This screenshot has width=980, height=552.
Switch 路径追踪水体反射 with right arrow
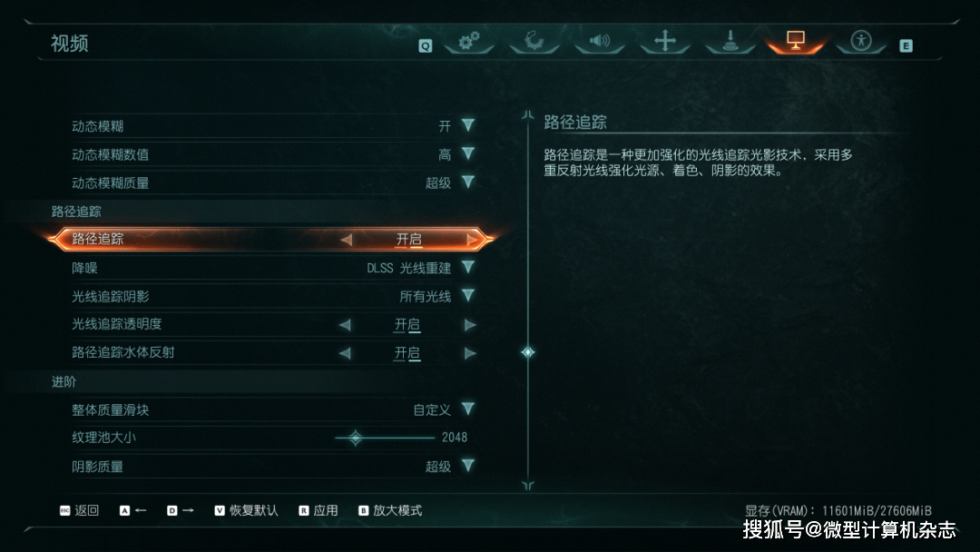click(470, 353)
